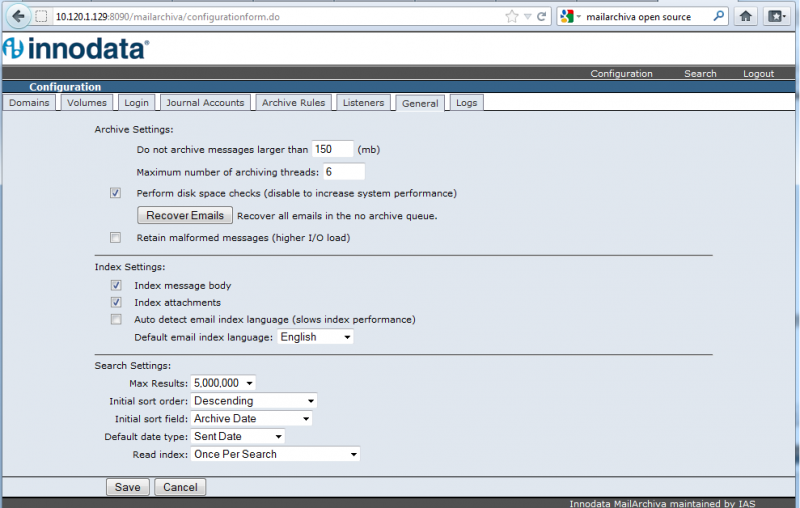This screenshot has height=508, width=800.
Task: Open the bookmarks menu icon
Action: click(778, 16)
